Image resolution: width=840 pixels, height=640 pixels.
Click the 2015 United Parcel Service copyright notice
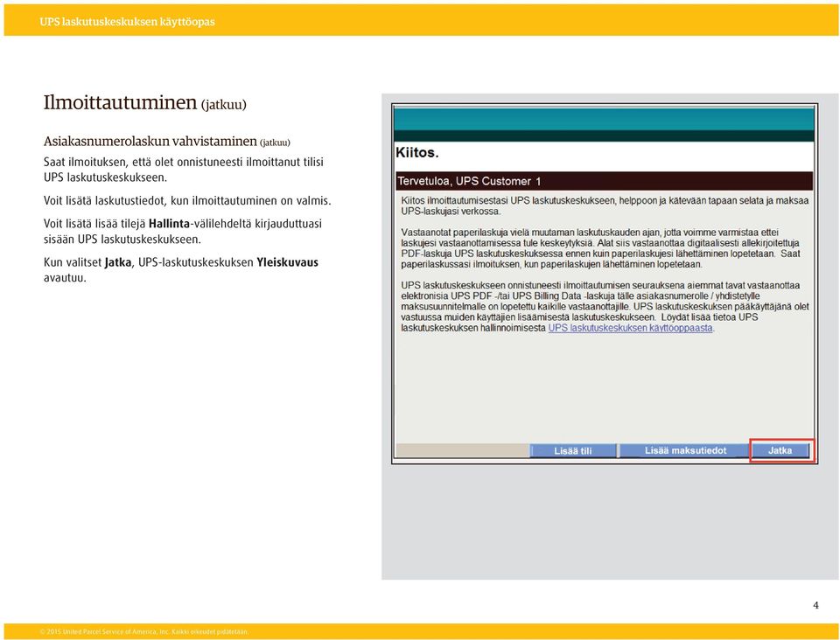pyautogui.click(x=144, y=631)
